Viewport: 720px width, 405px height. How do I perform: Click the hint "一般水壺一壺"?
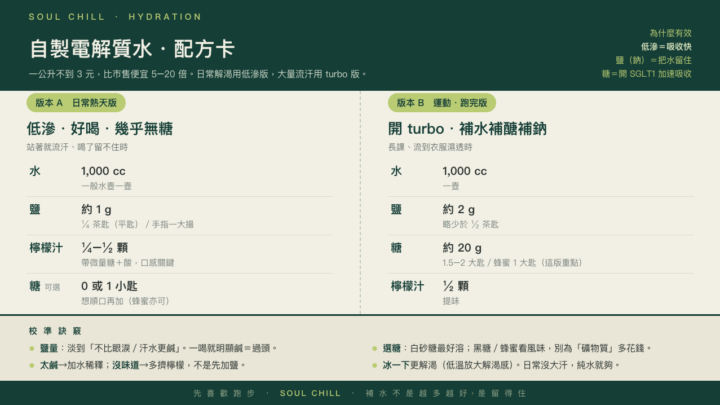point(107,186)
